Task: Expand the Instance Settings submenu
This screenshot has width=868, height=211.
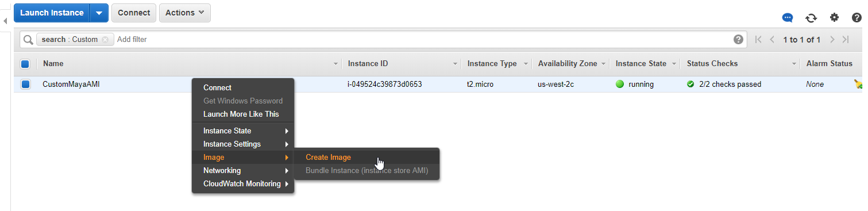Action: (243, 144)
